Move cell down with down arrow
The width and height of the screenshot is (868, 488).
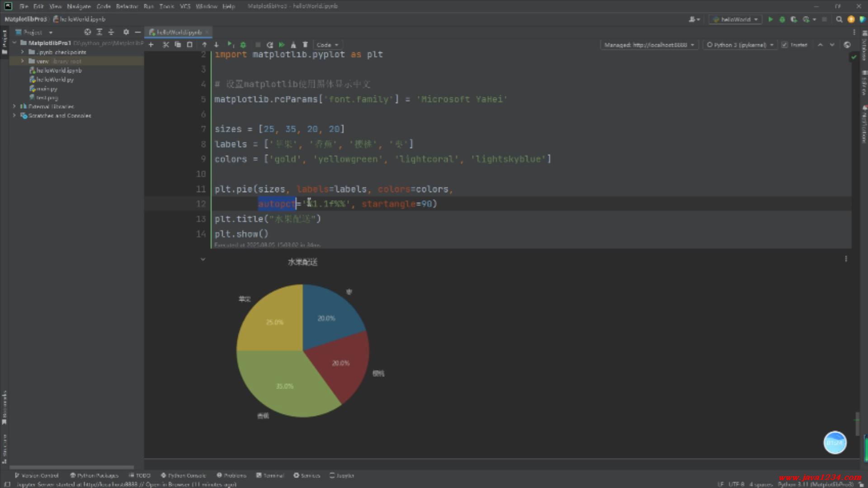click(x=217, y=45)
